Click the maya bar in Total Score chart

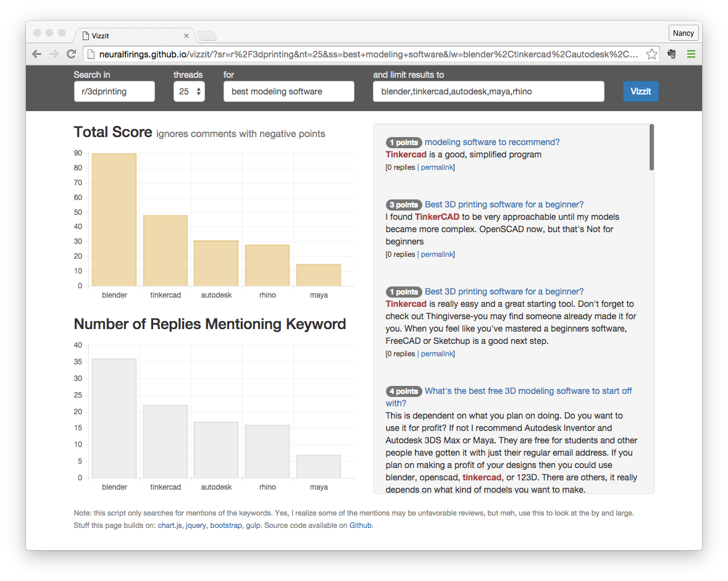point(319,275)
